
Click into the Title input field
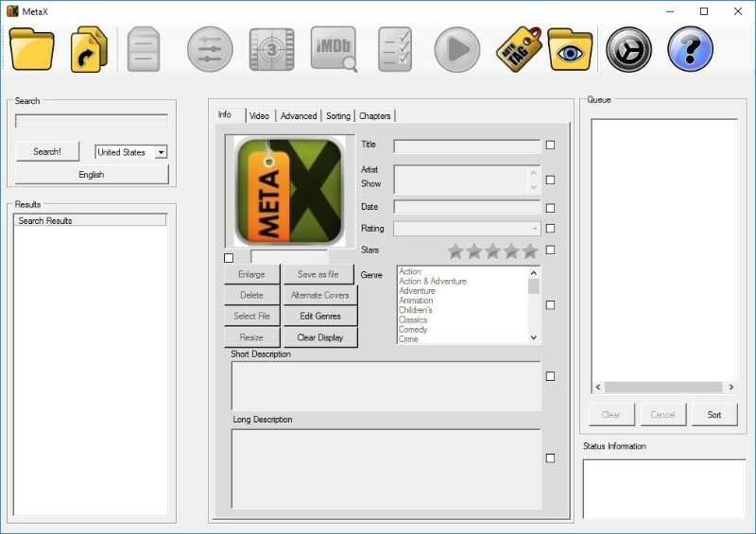point(467,146)
